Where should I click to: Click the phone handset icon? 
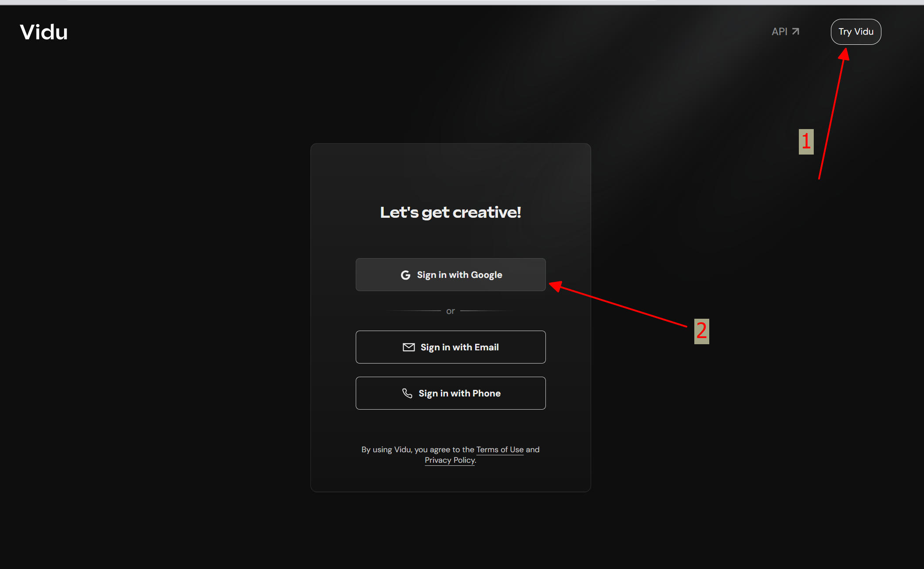[x=407, y=393]
